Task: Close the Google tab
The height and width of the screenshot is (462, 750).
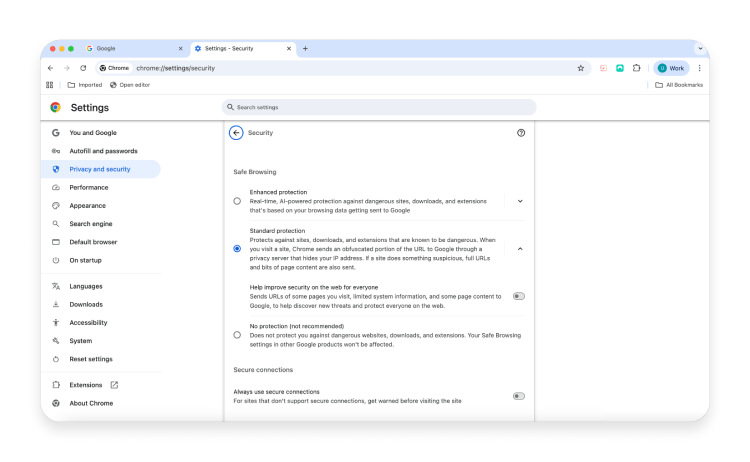Action: pyautogui.click(x=180, y=48)
